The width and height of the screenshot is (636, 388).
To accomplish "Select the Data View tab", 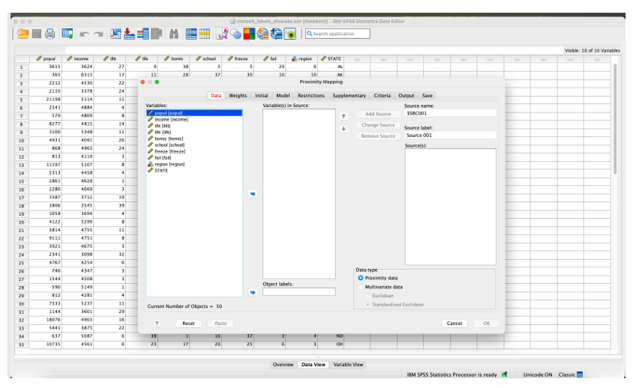I will point(313,364).
